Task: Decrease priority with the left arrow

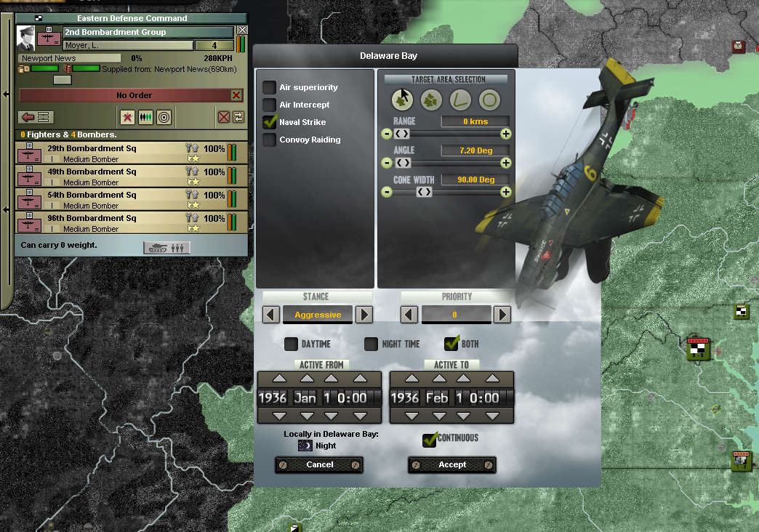Action: click(x=409, y=315)
